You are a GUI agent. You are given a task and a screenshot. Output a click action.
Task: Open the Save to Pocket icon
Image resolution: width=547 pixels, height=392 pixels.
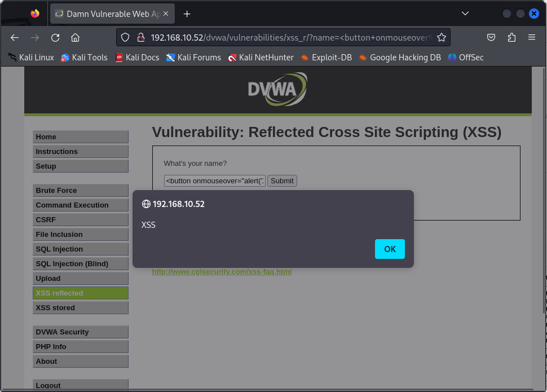pyautogui.click(x=491, y=37)
